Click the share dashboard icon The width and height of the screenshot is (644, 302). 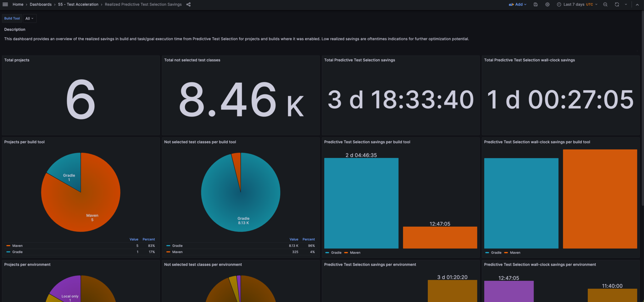tap(188, 4)
